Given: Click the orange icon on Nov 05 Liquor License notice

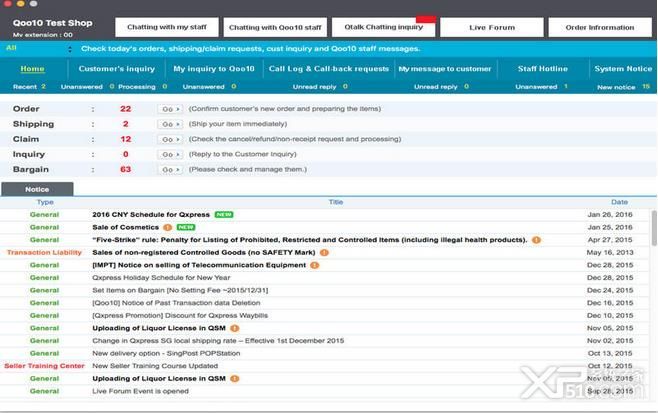Looking at the screenshot, I should pos(235,328).
